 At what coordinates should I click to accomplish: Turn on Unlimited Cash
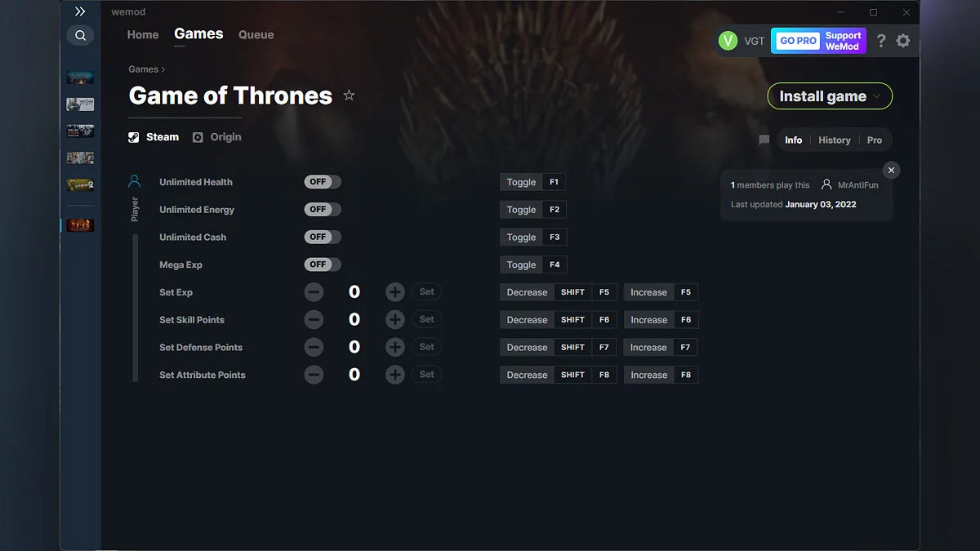pos(322,237)
